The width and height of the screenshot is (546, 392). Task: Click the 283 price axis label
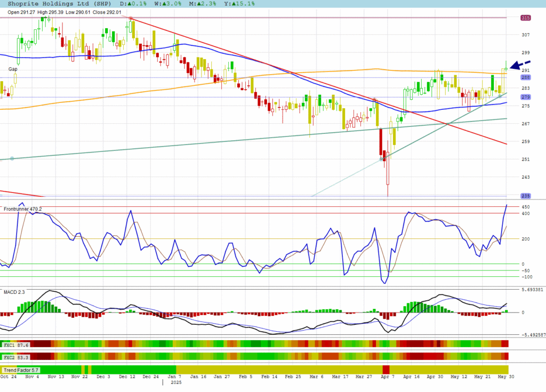pos(525,88)
